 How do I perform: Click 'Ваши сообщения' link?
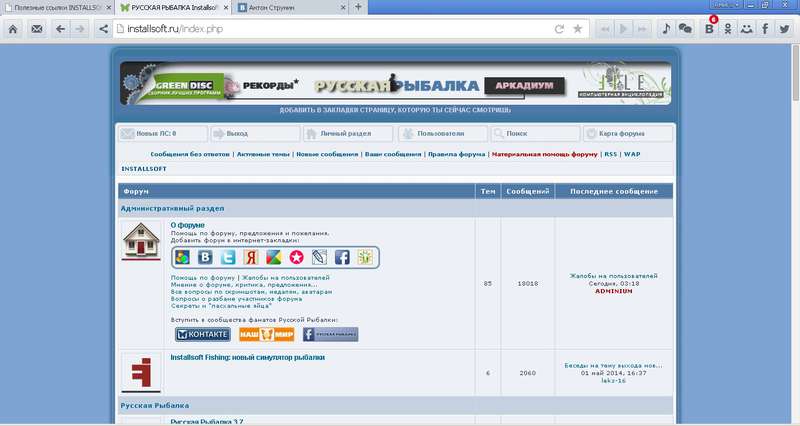tap(393, 154)
